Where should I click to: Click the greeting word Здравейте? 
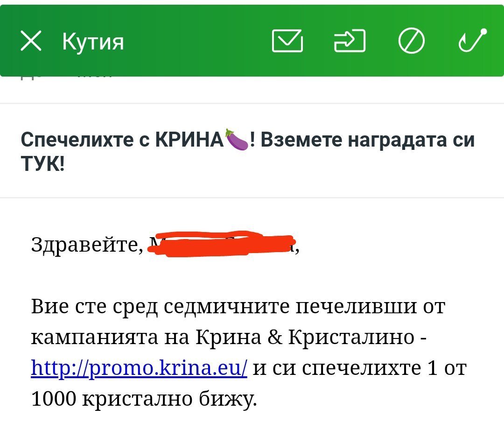87,244
